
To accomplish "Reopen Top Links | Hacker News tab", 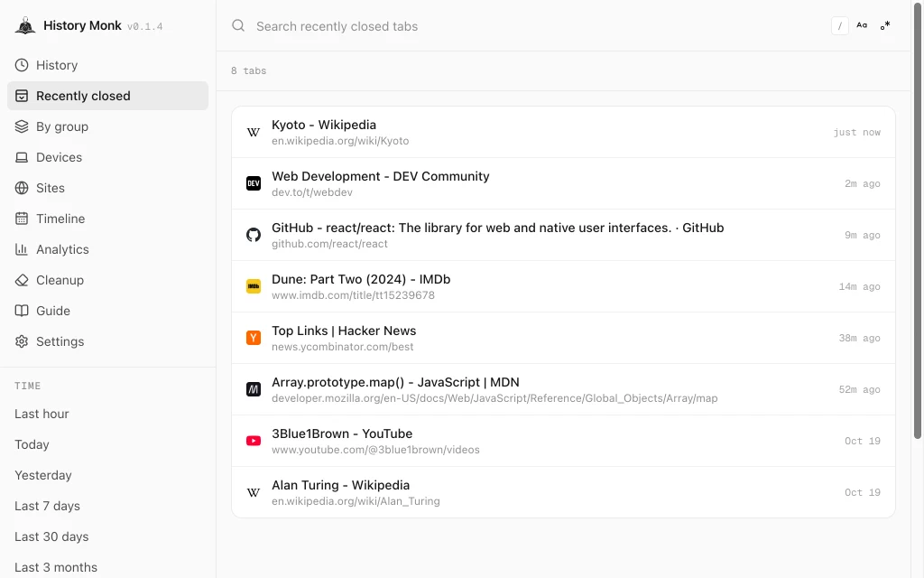I will click(x=563, y=338).
